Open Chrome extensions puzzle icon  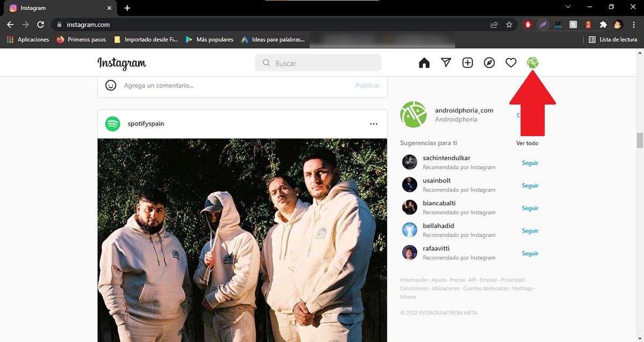(x=603, y=25)
